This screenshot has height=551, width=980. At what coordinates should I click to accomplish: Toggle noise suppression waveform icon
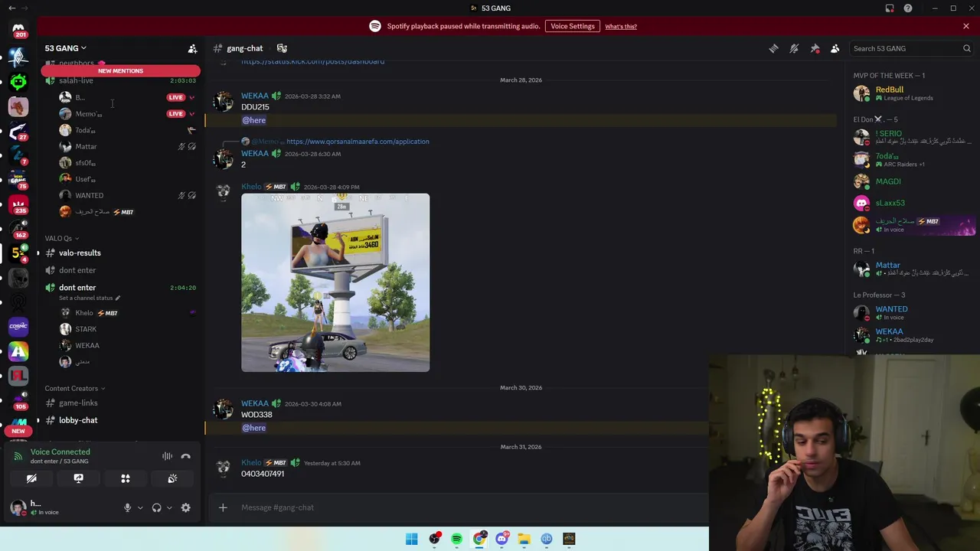click(167, 456)
